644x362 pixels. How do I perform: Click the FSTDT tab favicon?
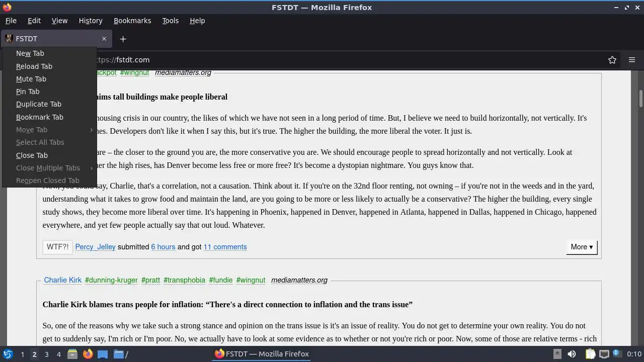pos(9,39)
